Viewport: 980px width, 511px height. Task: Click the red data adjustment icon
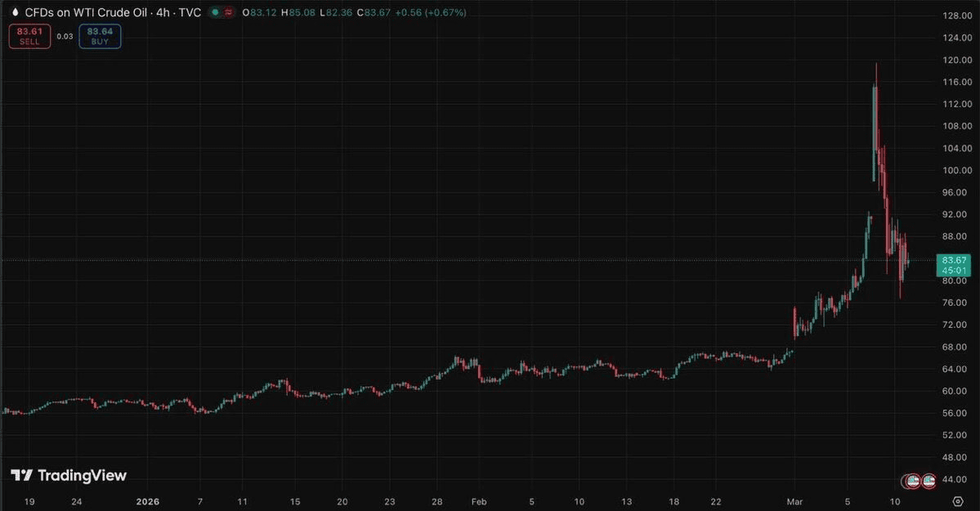coord(230,12)
